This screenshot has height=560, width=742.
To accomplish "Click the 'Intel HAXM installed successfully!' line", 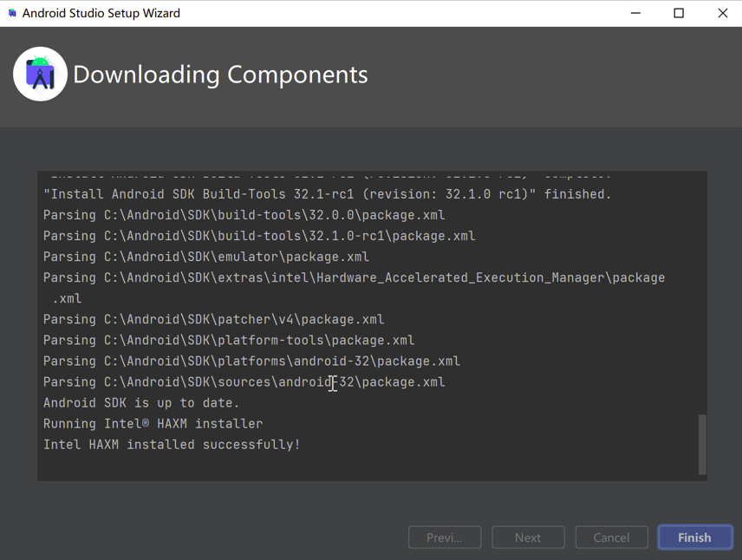I will (172, 445).
